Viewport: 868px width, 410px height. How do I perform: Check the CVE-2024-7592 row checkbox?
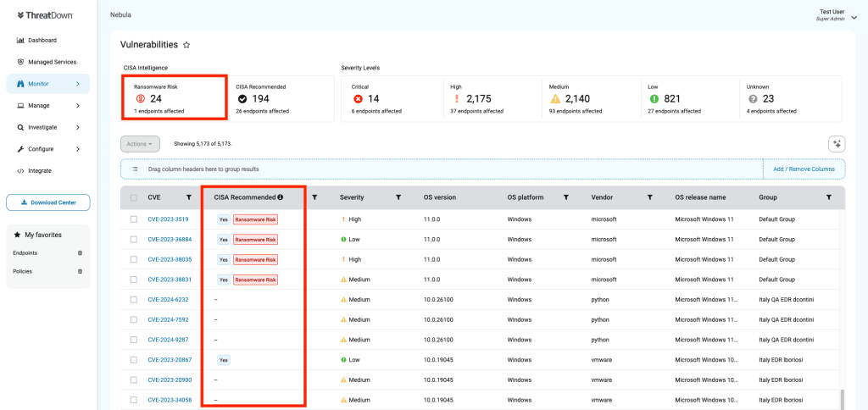(133, 319)
